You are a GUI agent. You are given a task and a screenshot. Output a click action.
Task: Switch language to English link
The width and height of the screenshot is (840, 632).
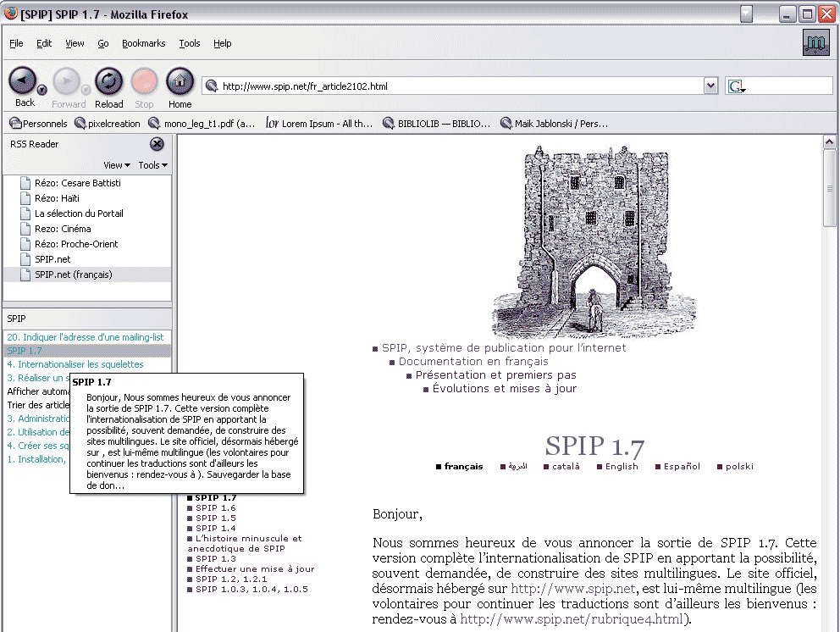click(x=622, y=467)
